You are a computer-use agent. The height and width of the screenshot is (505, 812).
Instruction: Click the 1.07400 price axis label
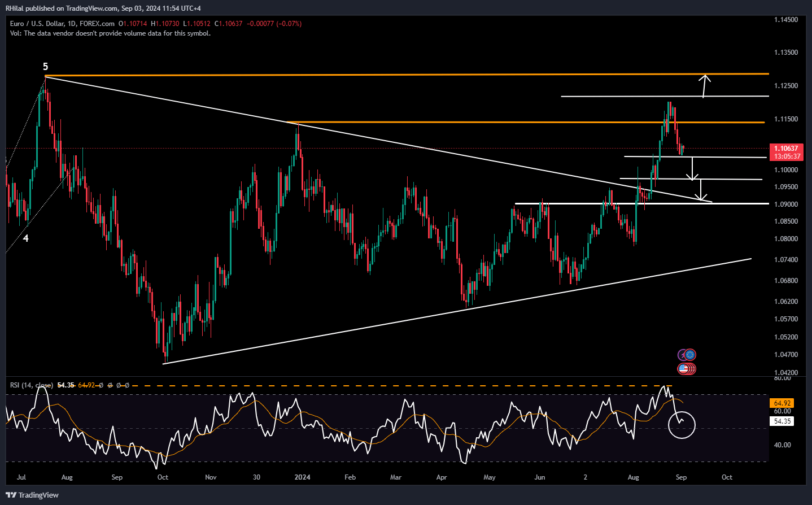tap(786, 260)
